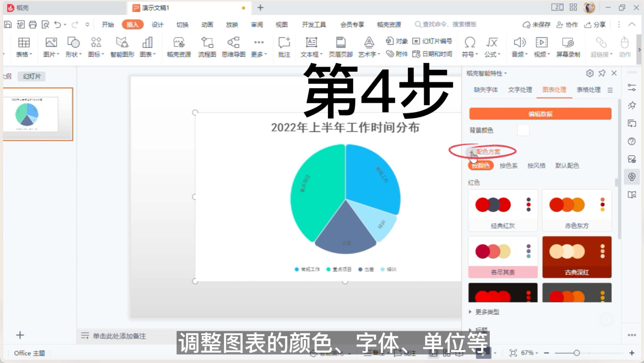
Task: Attach a file with 附件
Action: point(397,54)
